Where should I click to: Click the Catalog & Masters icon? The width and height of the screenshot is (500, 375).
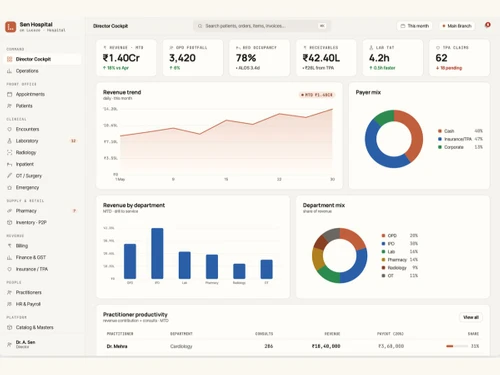[10, 328]
